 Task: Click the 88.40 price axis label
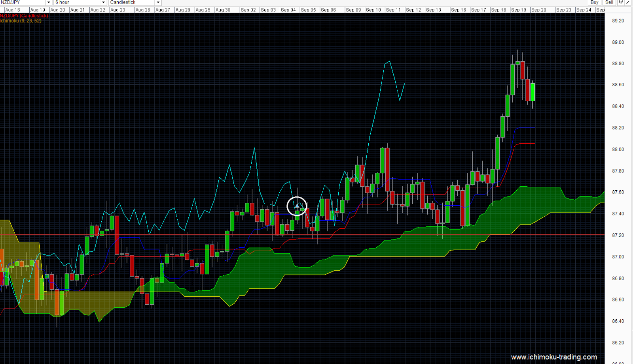click(x=618, y=106)
